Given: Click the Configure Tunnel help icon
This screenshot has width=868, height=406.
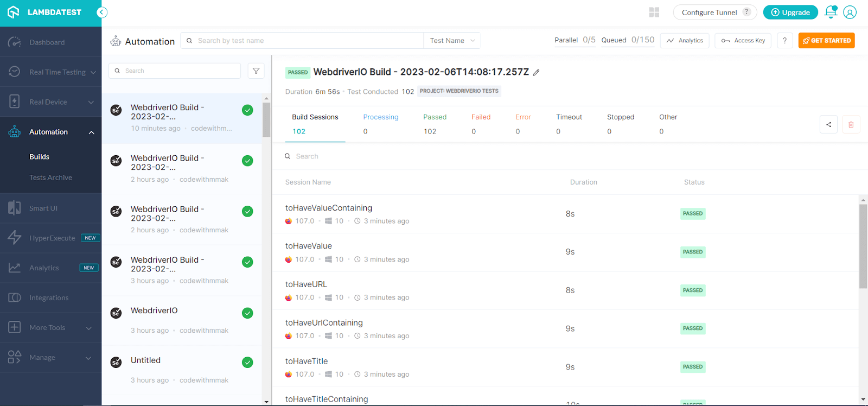Looking at the screenshot, I should pyautogui.click(x=747, y=12).
